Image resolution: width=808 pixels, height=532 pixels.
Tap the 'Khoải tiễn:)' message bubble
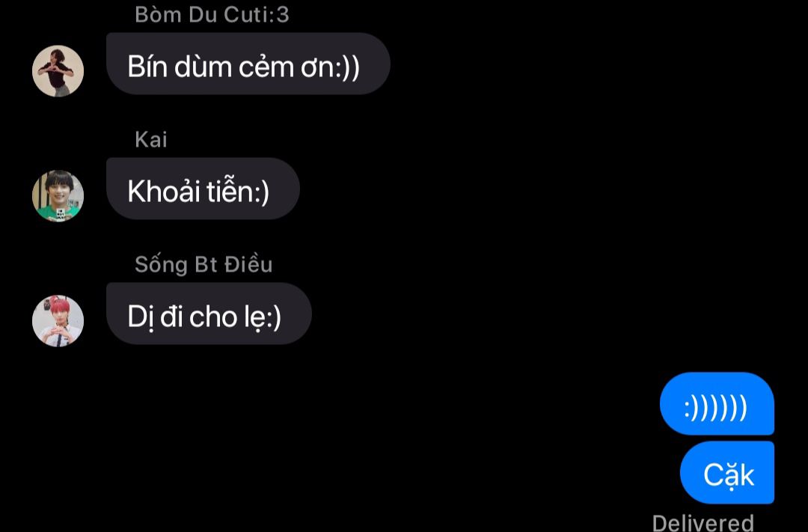(x=203, y=189)
